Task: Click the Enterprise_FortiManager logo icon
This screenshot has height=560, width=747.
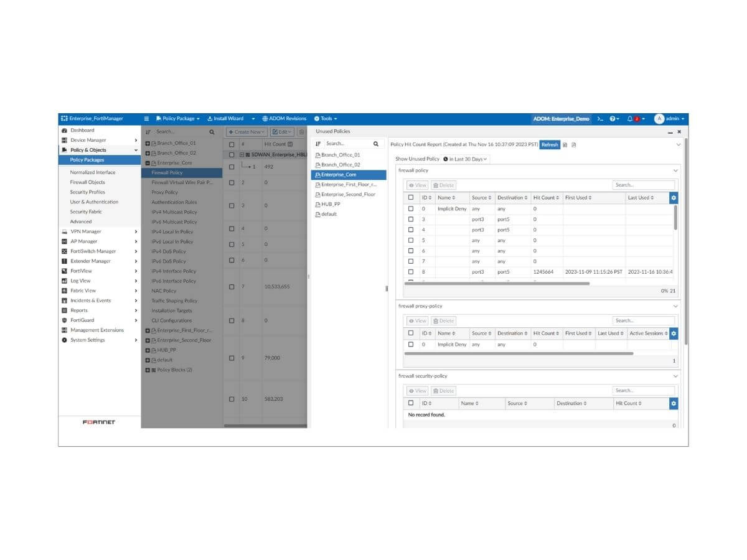Action: pyautogui.click(x=64, y=118)
